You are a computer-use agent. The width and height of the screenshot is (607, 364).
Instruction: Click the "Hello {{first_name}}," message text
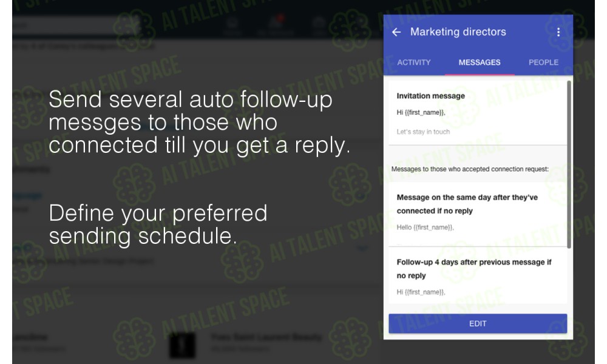point(425,227)
